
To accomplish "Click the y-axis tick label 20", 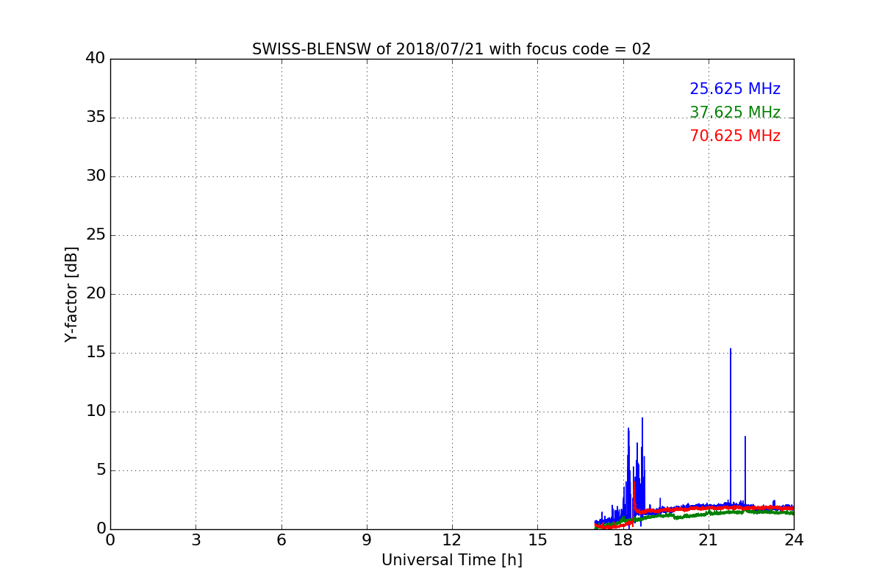I will 96,294.
